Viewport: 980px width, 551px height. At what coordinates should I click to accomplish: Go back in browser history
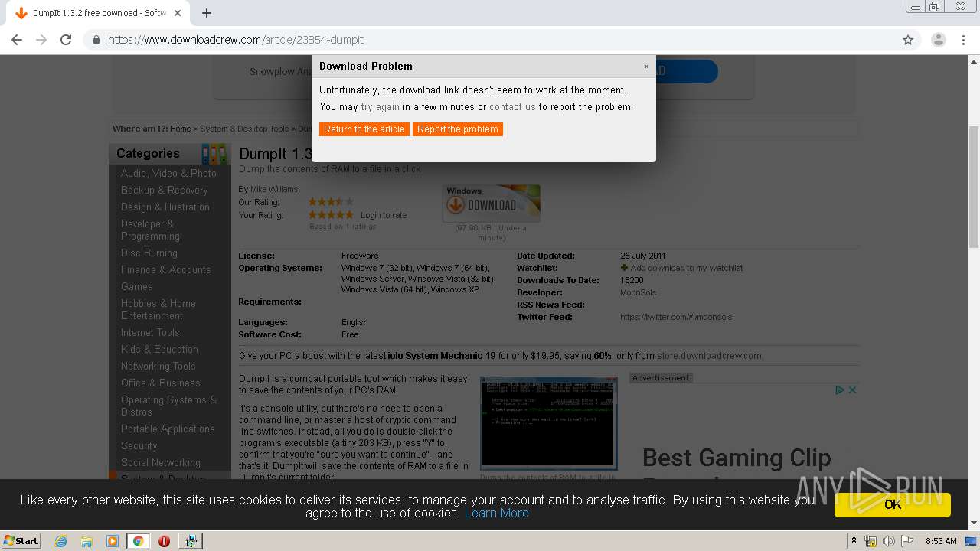17,40
